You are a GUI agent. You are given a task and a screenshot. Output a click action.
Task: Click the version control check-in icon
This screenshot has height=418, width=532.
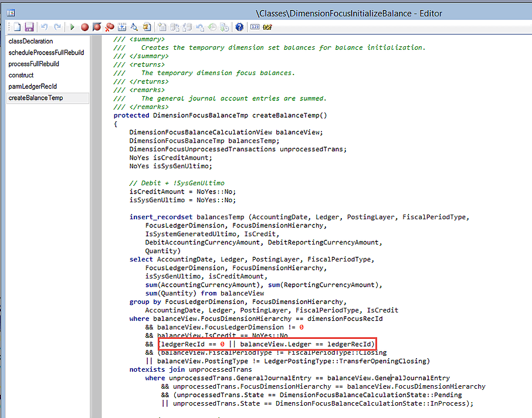pos(175,27)
